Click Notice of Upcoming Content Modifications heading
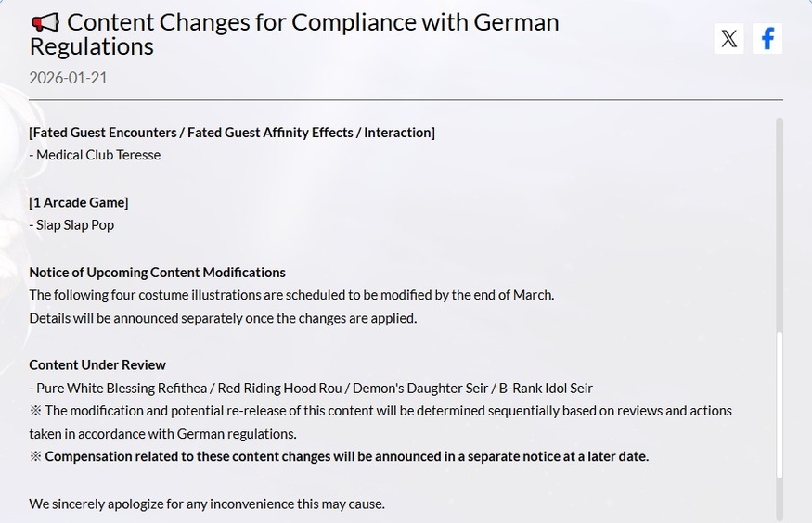Viewport: 812px width, 523px height. 157,273
